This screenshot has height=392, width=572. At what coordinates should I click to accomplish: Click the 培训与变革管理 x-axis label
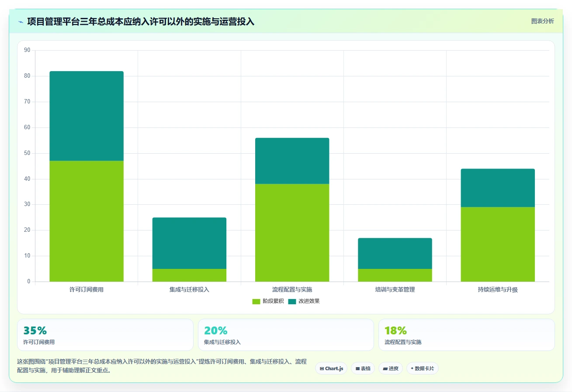tap(395, 289)
